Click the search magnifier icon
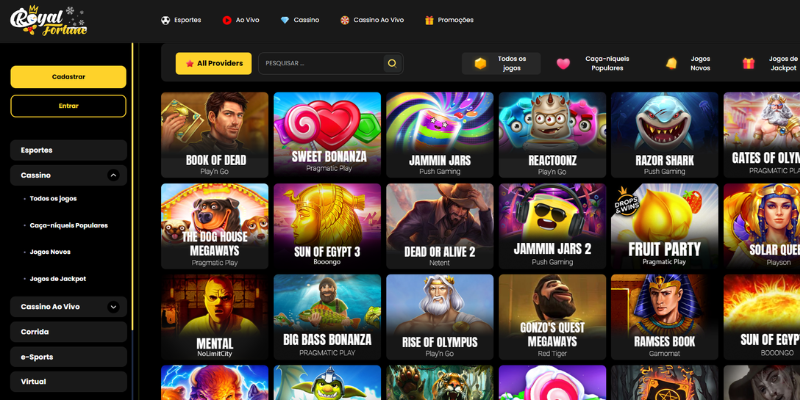 [x=392, y=63]
